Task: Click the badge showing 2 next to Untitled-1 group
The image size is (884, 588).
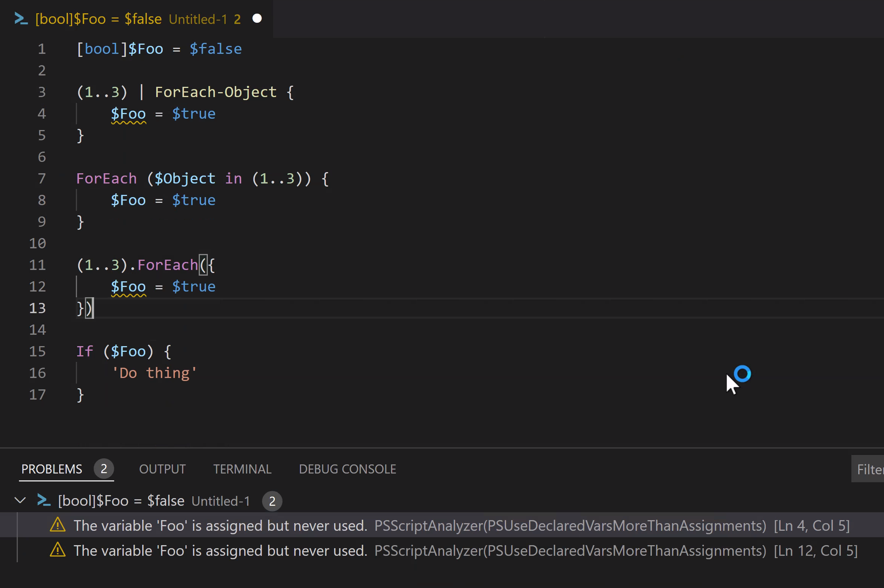Action: point(272,501)
